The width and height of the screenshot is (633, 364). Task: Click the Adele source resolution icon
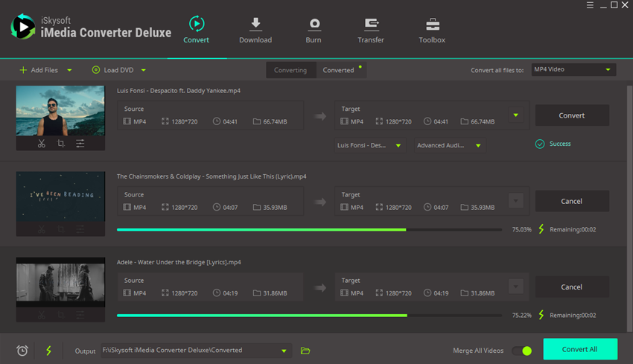[165, 293]
